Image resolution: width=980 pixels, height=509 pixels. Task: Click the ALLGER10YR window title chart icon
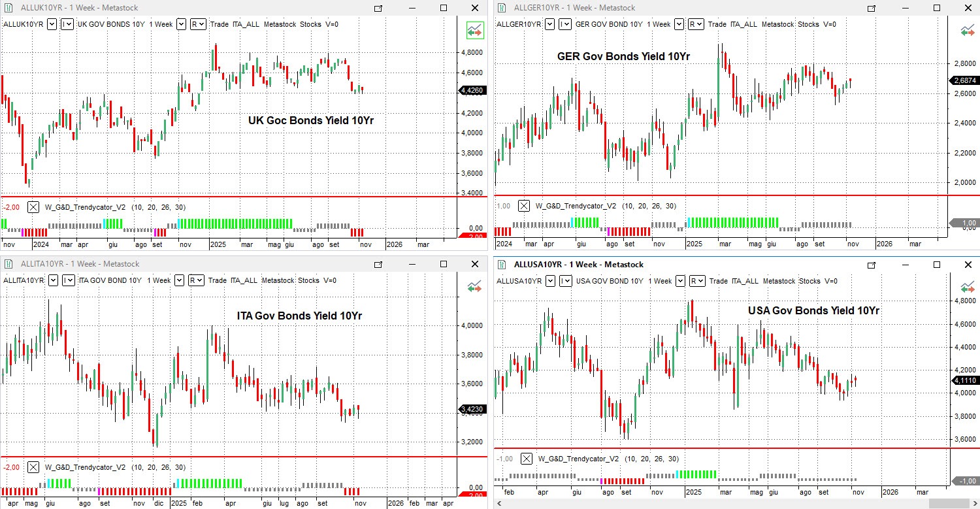(501, 8)
